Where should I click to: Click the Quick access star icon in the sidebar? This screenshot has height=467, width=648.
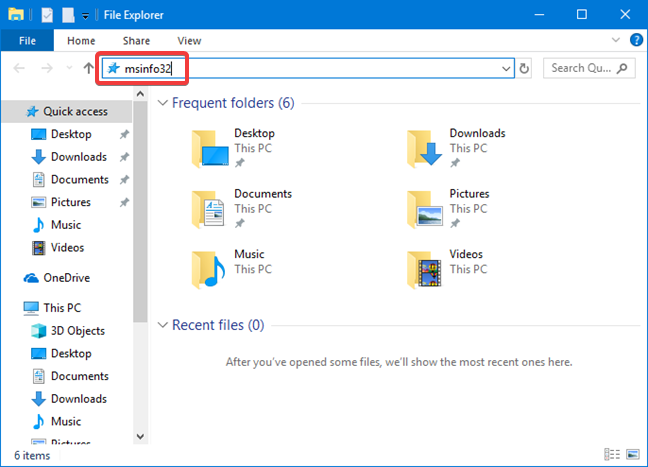click(32, 112)
